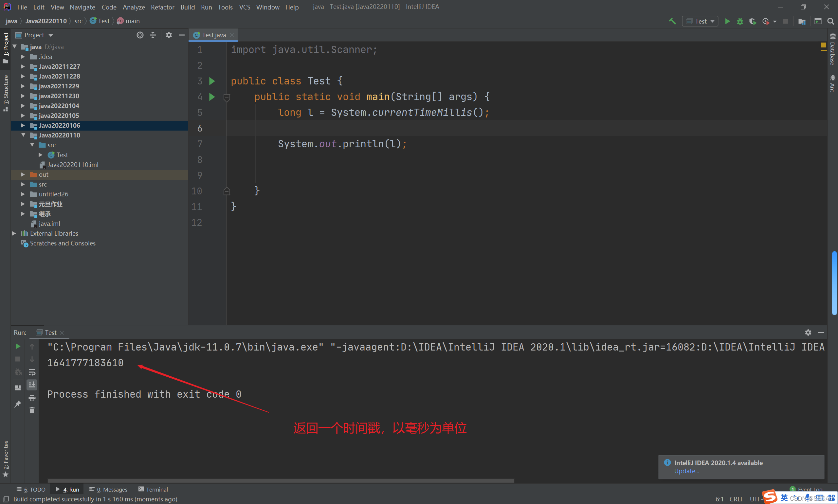Close the Test.java editor tab
The image size is (838, 504).
click(232, 35)
